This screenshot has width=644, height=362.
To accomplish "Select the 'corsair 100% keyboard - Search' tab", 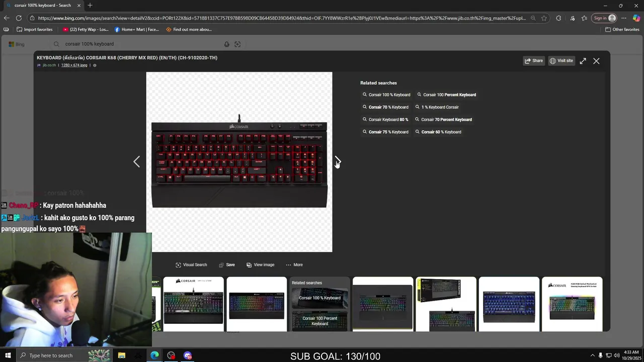I will point(42,6).
